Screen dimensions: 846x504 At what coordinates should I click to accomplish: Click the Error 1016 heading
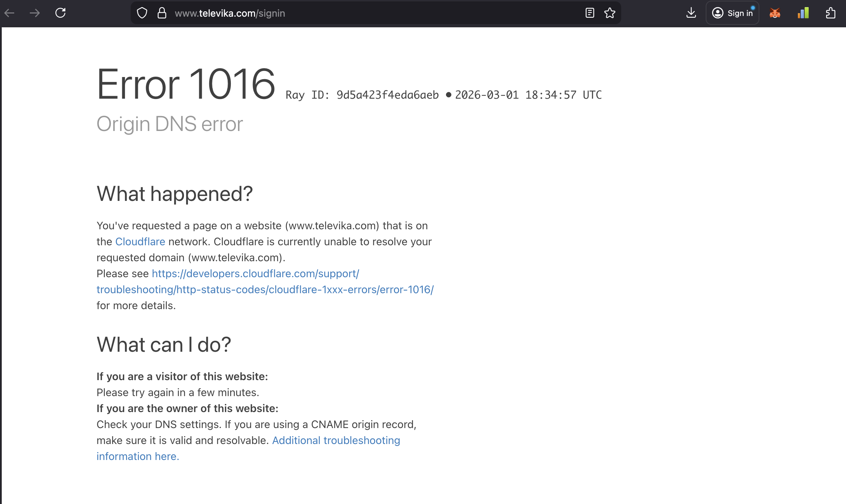[186, 84]
